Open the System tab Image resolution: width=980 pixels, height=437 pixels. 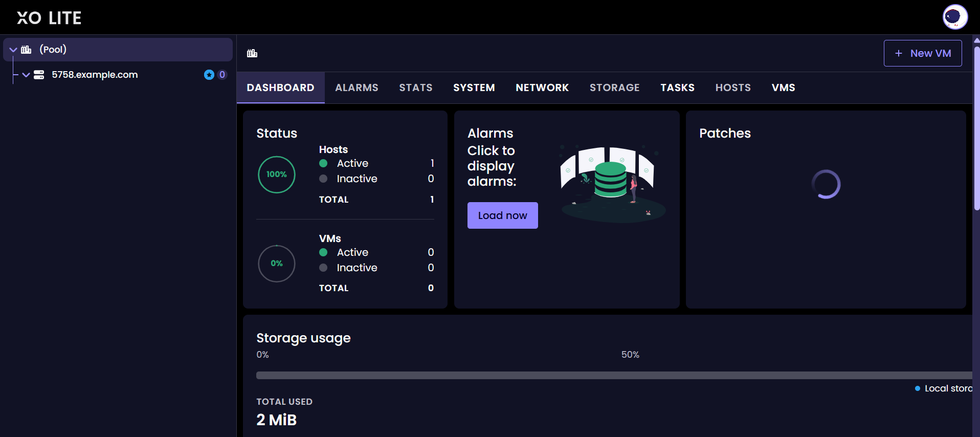coord(474,88)
